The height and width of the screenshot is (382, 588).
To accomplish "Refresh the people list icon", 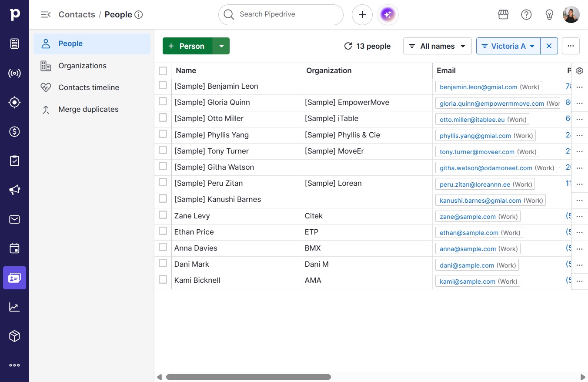I will tap(348, 46).
